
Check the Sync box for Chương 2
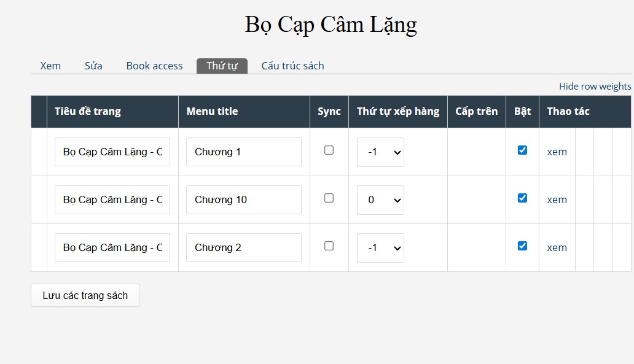point(329,246)
